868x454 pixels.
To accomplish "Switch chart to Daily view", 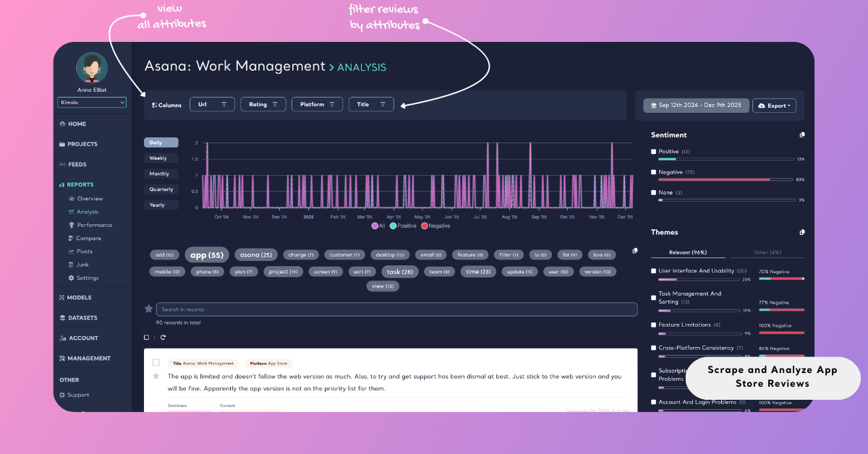I will click(161, 142).
